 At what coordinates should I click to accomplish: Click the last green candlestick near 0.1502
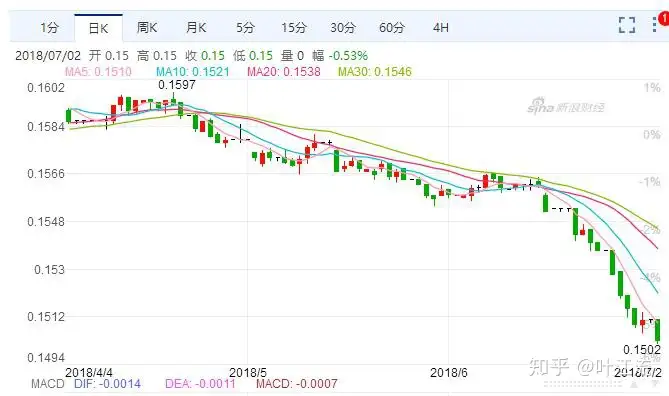click(657, 330)
